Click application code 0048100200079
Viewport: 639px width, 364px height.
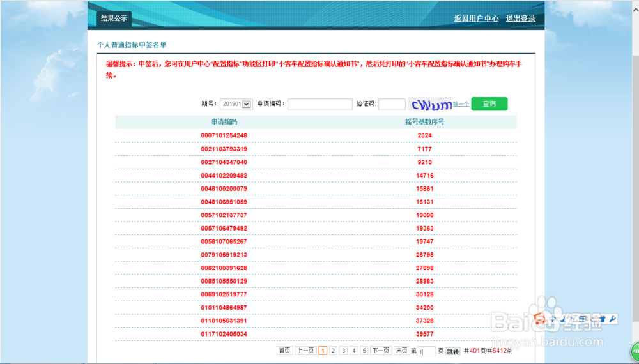tap(224, 188)
